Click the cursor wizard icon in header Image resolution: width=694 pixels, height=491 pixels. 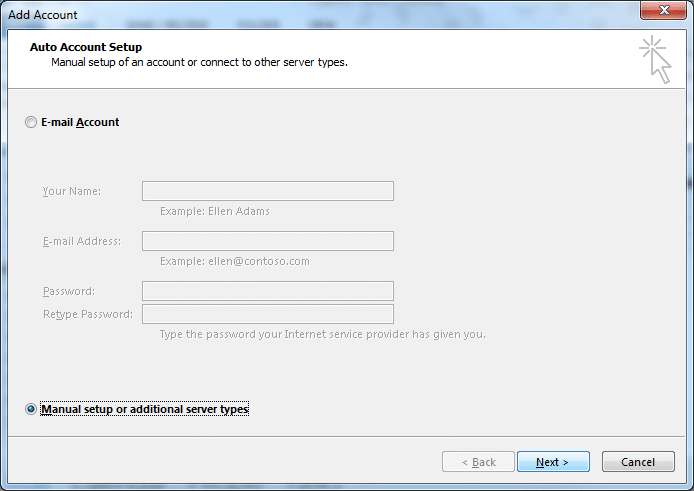655,59
